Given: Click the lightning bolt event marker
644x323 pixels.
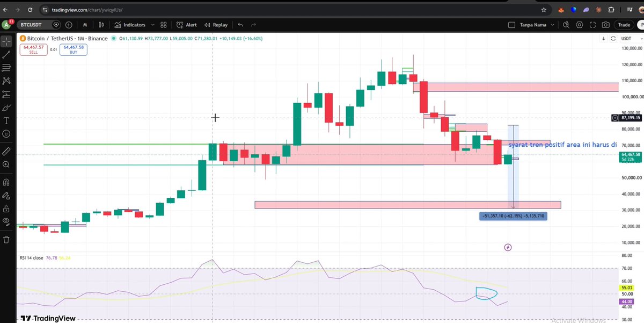Looking at the screenshot, I should 508,247.
